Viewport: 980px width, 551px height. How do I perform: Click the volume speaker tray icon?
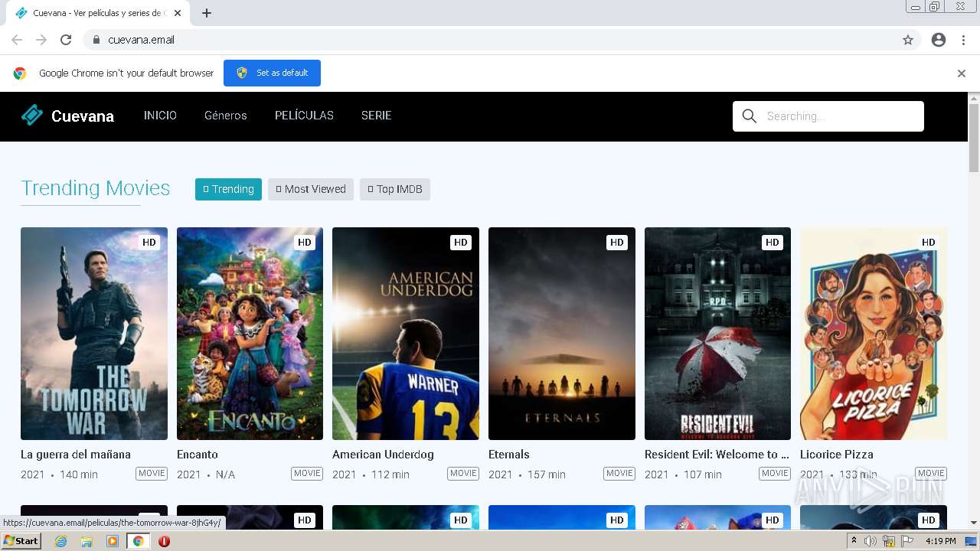[x=871, y=541]
